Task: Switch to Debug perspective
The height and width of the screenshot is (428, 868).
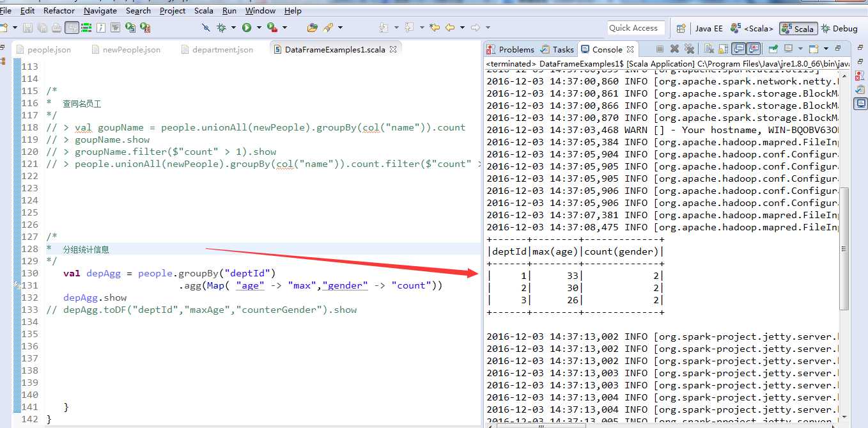Action: [839, 29]
